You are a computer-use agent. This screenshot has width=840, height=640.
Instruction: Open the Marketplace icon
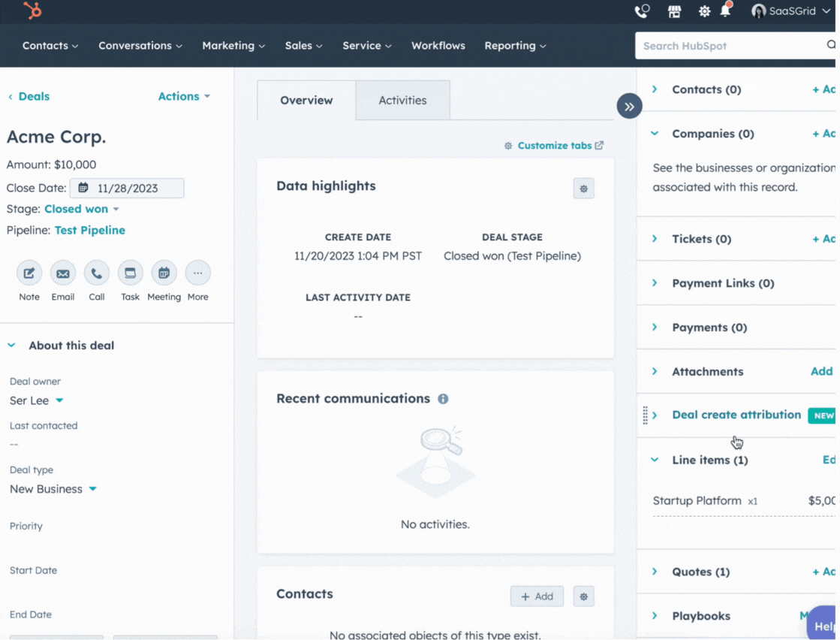(x=674, y=11)
